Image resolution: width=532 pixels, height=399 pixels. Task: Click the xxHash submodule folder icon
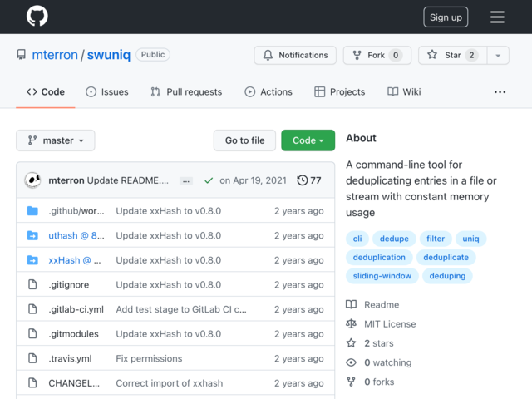[x=32, y=260]
